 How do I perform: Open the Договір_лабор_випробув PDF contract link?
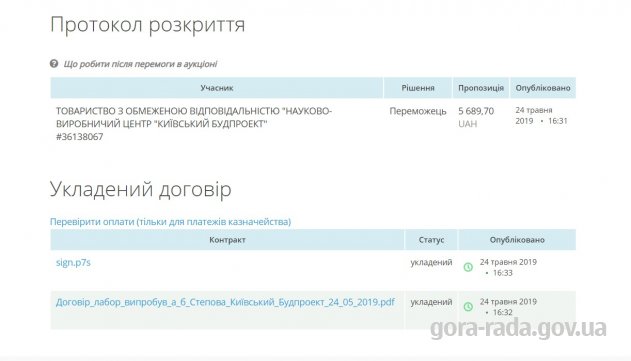click(x=225, y=302)
